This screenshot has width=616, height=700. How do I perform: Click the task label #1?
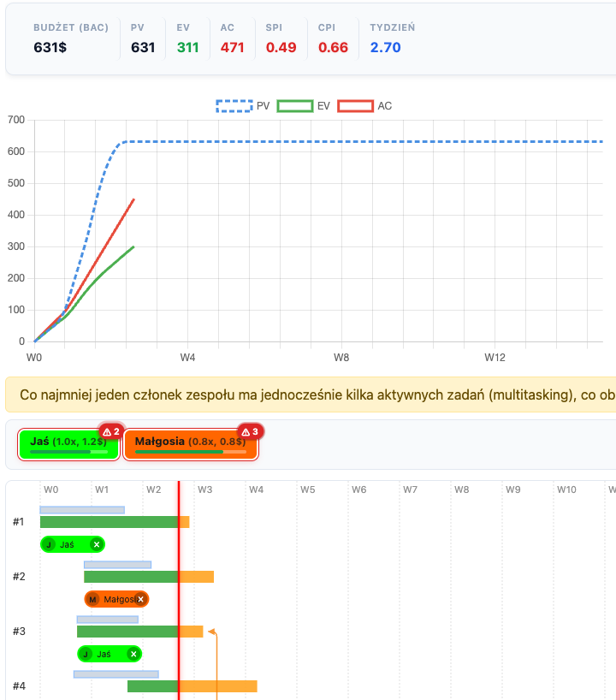[18, 522]
